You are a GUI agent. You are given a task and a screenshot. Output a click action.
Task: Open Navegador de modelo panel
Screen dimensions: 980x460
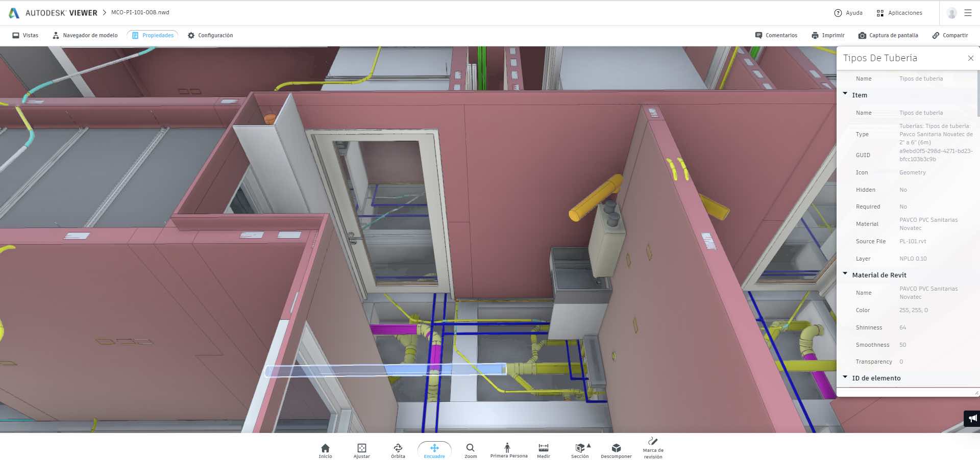[85, 35]
